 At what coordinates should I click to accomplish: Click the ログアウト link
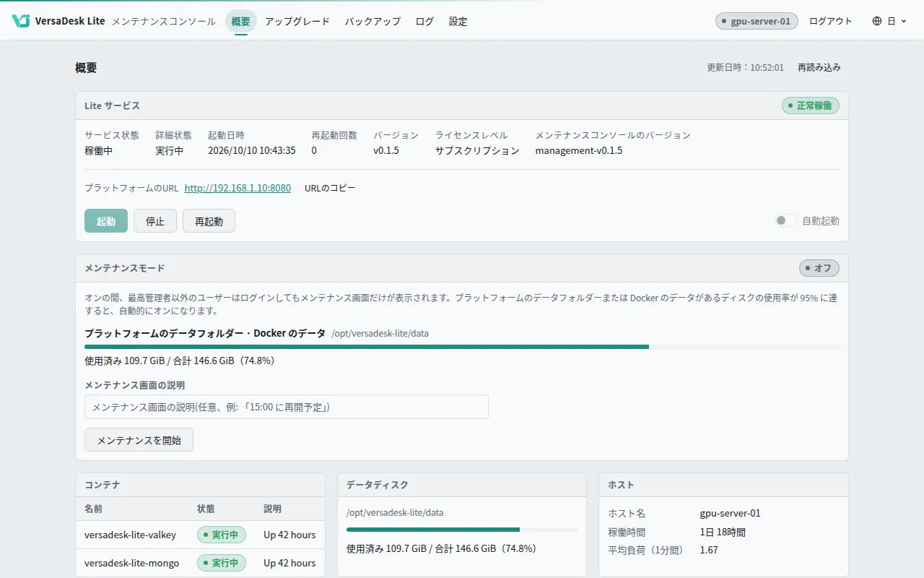click(831, 22)
